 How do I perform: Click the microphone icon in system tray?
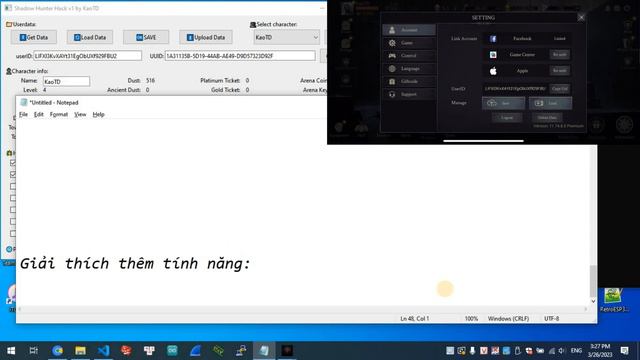coord(472,351)
